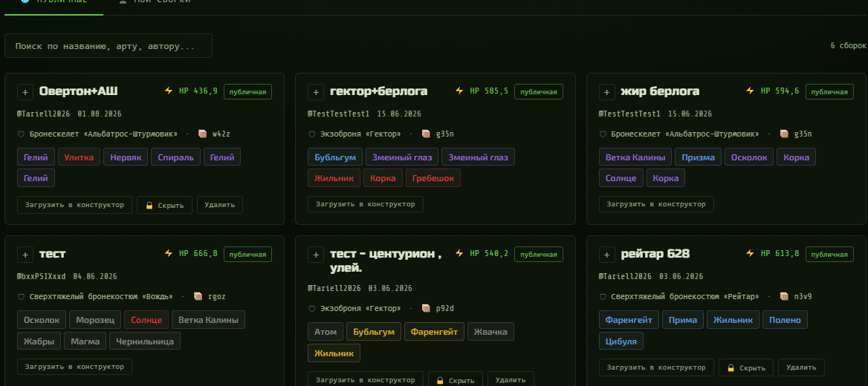The image size is (868, 386).
Task: Select the Атом artifact tag
Action: coord(325,332)
